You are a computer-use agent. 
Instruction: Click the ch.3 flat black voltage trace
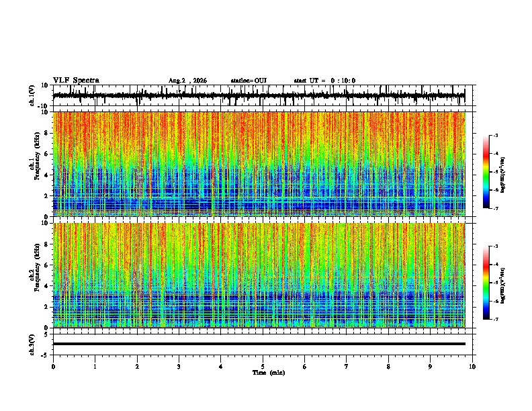[x=259, y=344]
